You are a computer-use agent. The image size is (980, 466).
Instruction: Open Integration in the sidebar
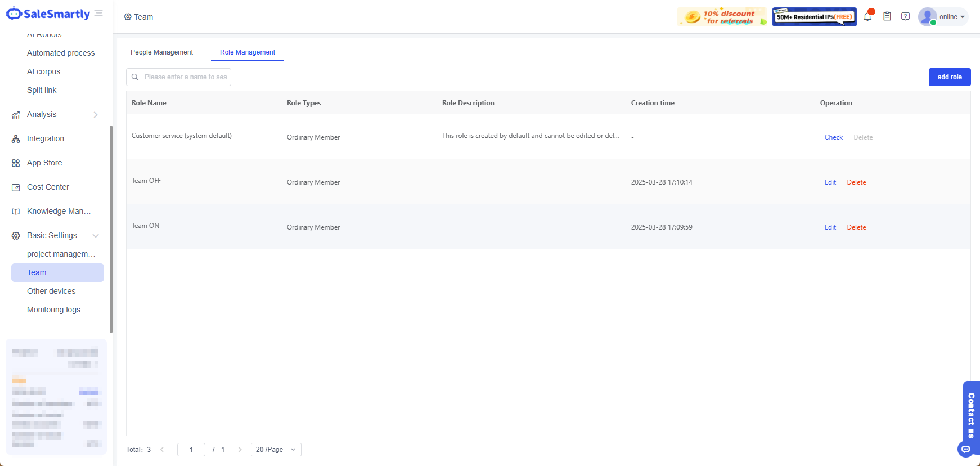point(46,138)
